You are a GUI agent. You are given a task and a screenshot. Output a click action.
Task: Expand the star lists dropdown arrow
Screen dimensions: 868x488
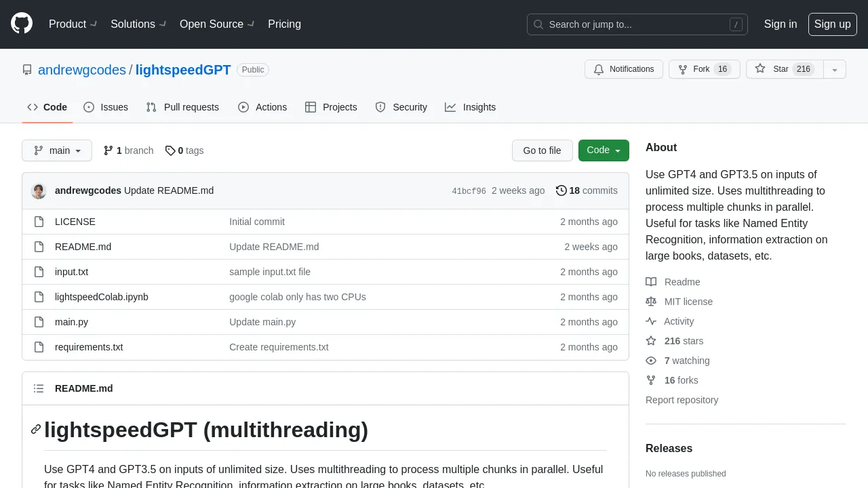tap(835, 69)
